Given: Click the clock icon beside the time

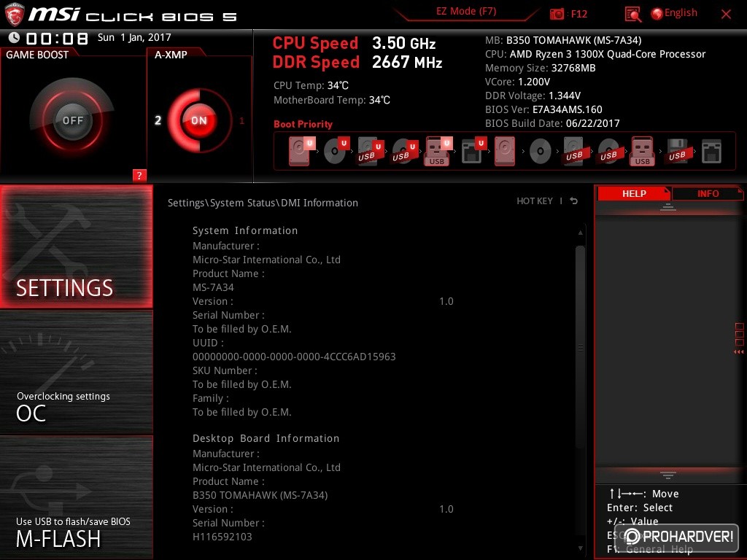Looking at the screenshot, I should [x=14, y=37].
